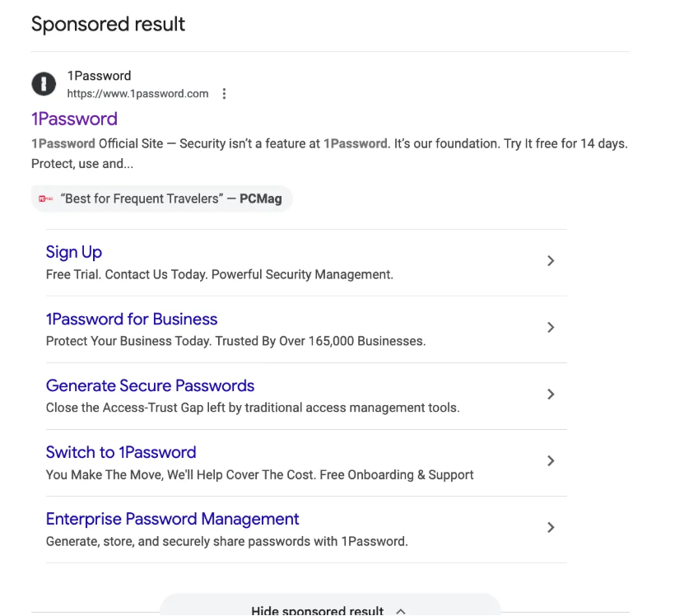This screenshot has height=616, width=684.
Task: Open the 1Password for Business sitelink
Action: pos(132,319)
